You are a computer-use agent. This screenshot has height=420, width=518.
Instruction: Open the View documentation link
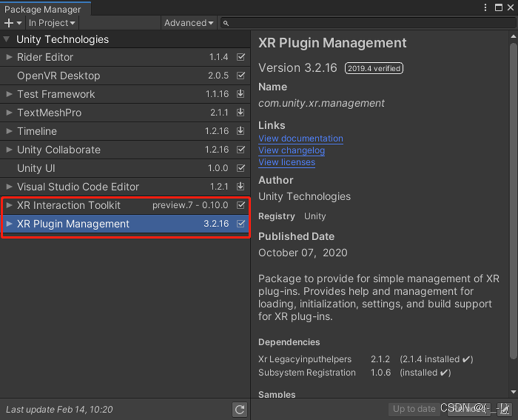point(301,138)
